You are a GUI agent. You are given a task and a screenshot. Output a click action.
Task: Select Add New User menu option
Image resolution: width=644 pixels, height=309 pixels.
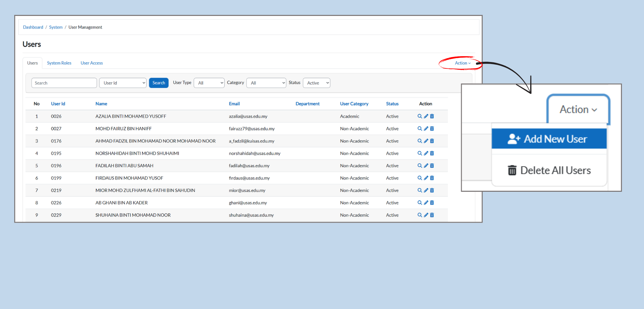[x=549, y=139]
